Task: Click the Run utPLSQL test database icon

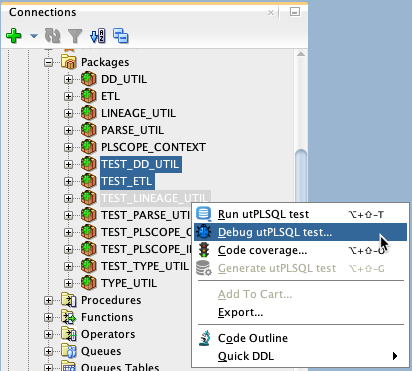Action: click(203, 214)
